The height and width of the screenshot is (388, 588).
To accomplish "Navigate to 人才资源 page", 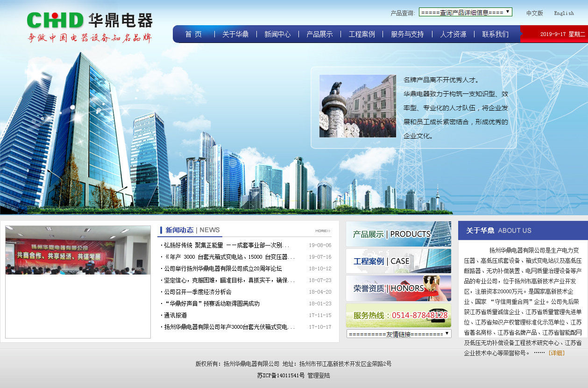I will click(453, 34).
